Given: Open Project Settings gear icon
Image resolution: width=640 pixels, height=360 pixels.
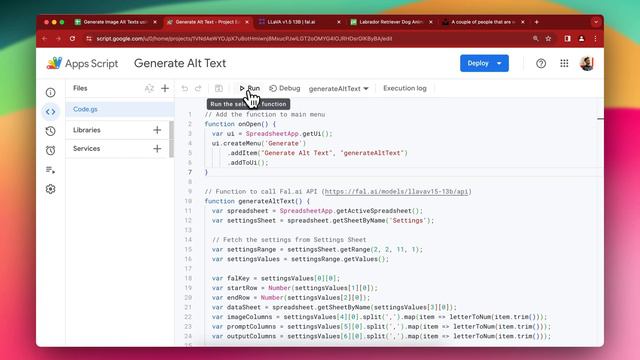Looking at the screenshot, I should click(51, 189).
